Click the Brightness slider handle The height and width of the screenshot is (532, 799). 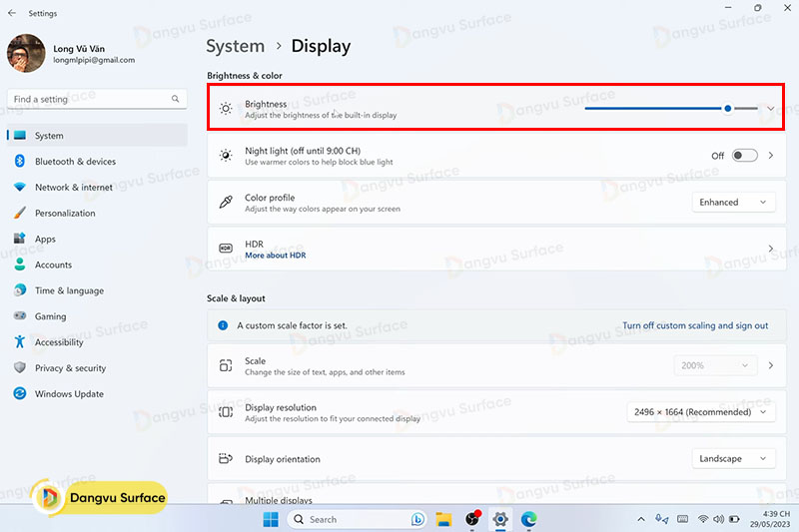(728, 109)
